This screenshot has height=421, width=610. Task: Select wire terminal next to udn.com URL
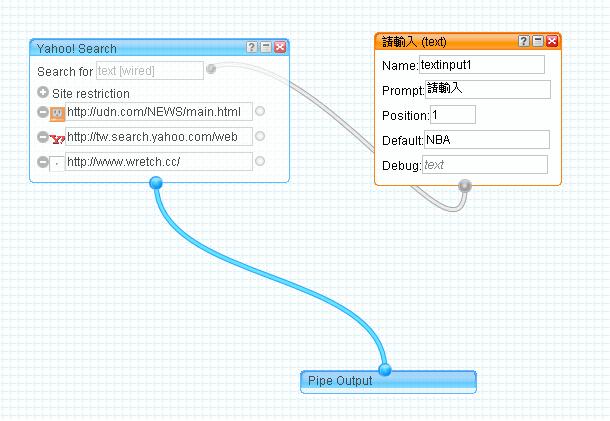point(260,112)
